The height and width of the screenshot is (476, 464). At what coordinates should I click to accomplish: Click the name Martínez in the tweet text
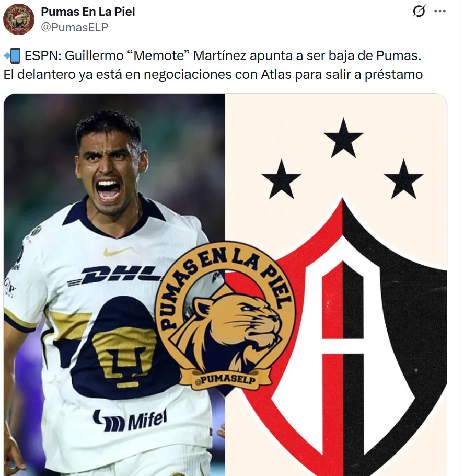(219, 55)
